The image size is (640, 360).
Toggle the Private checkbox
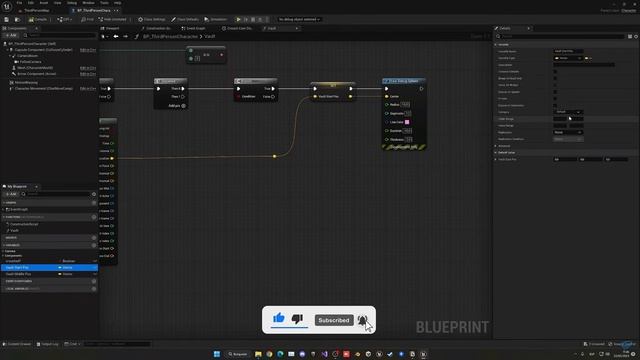[x=555, y=98]
